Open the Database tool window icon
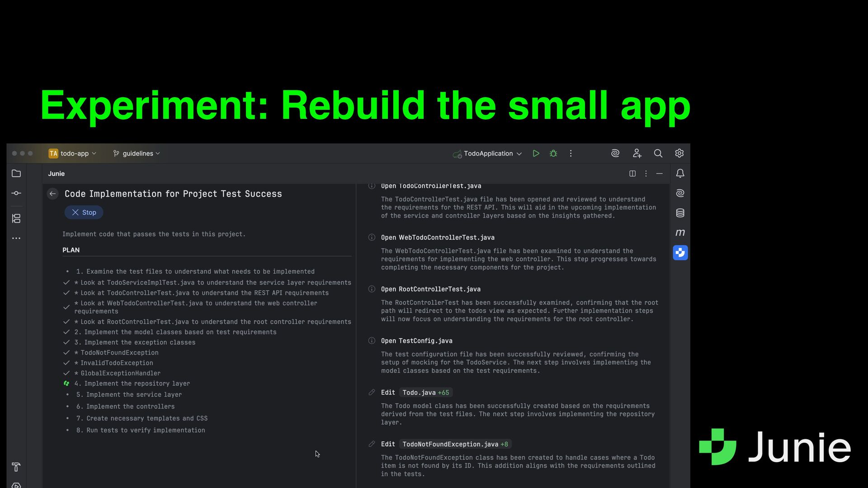Viewport: 868px width, 488px height. 680,213
